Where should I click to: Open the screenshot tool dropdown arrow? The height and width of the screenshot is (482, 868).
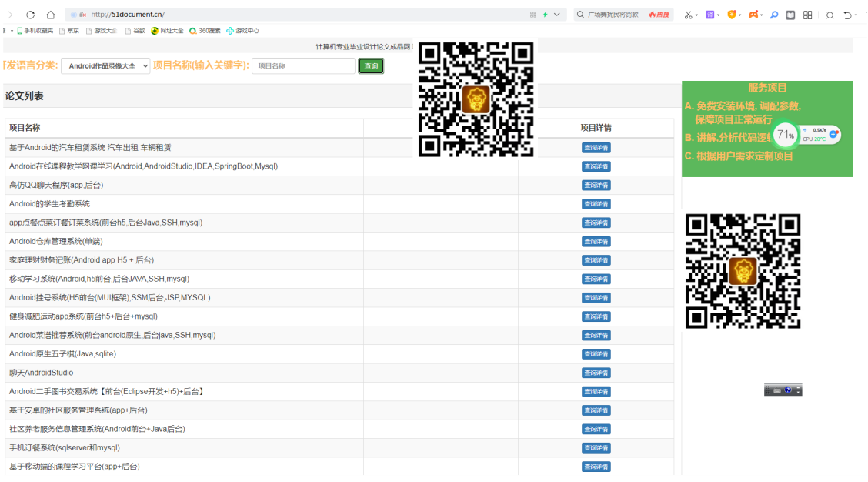[x=696, y=15]
